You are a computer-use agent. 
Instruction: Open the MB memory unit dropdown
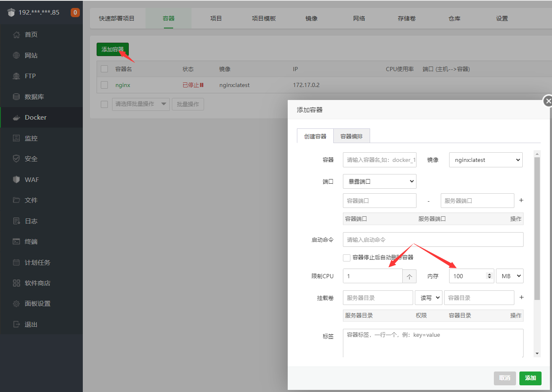tap(510, 276)
